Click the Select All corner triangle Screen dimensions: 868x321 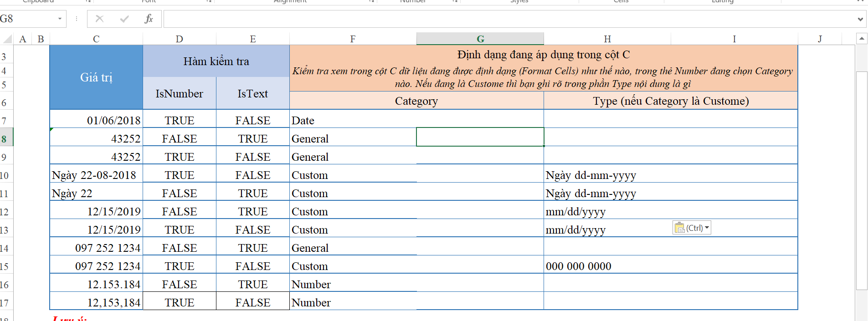coord(6,39)
